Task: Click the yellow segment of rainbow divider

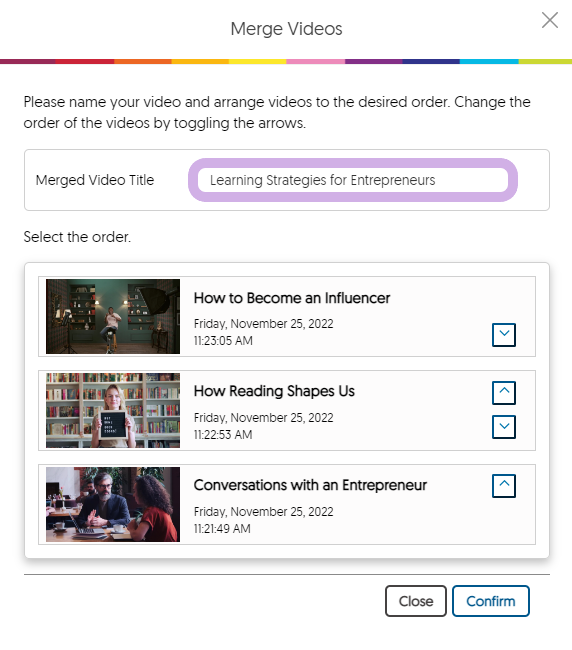Action: click(x=257, y=61)
